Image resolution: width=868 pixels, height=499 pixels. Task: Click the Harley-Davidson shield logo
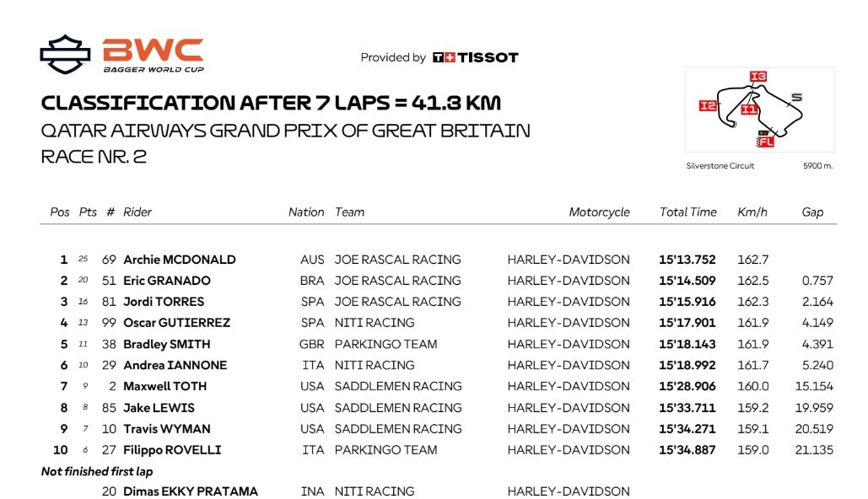pyautogui.click(x=65, y=54)
